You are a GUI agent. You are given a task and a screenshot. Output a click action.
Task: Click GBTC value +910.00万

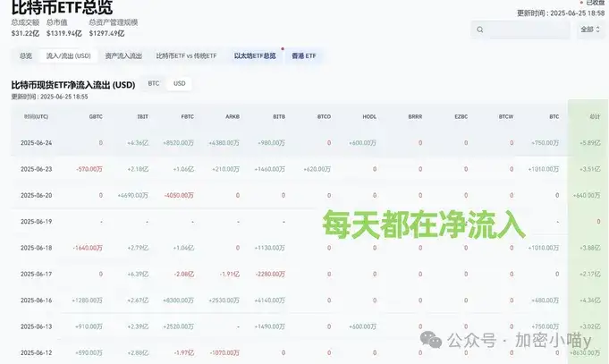(x=89, y=326)
